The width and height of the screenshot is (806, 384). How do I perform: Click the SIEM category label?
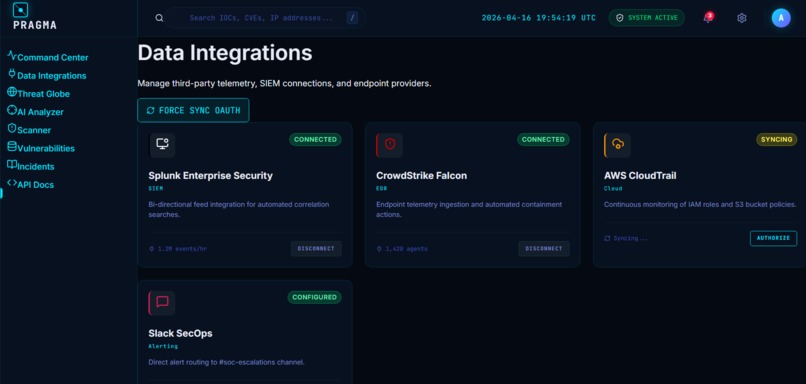(x=156, y=189)
